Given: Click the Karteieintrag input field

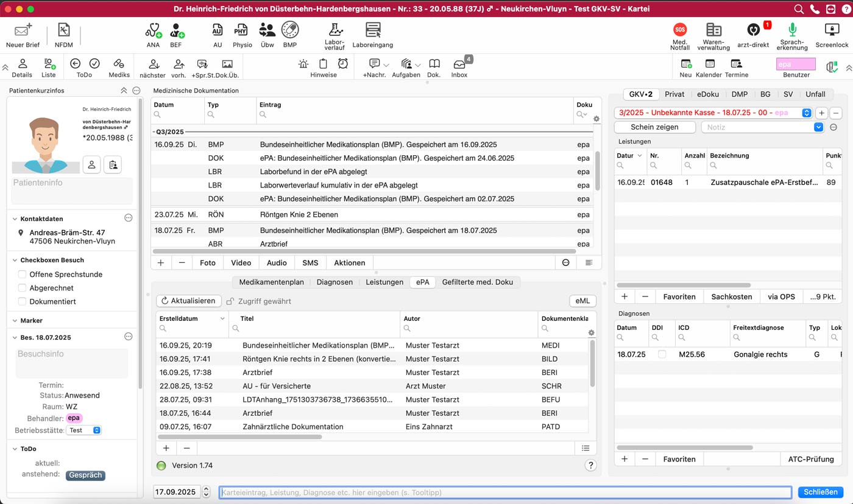Looking at the screenshot, I should point(504,492).
